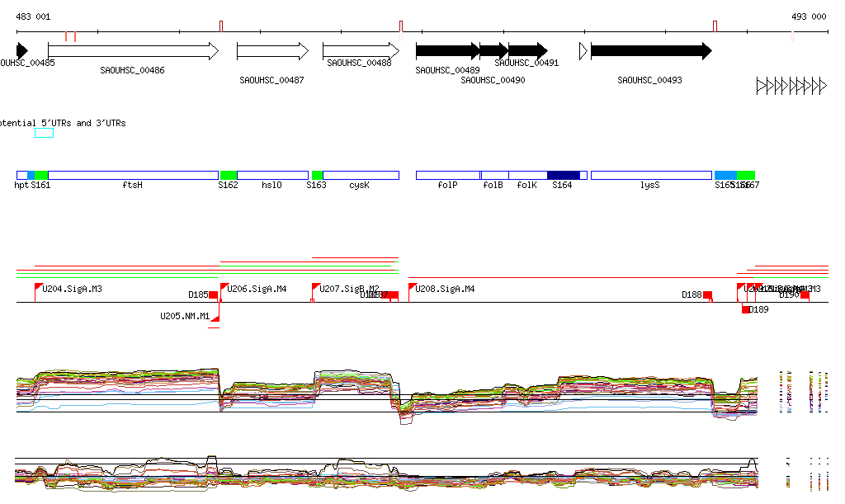Click the long black SAOUHSC_00493 gene arrow

[x=650, y=51]
